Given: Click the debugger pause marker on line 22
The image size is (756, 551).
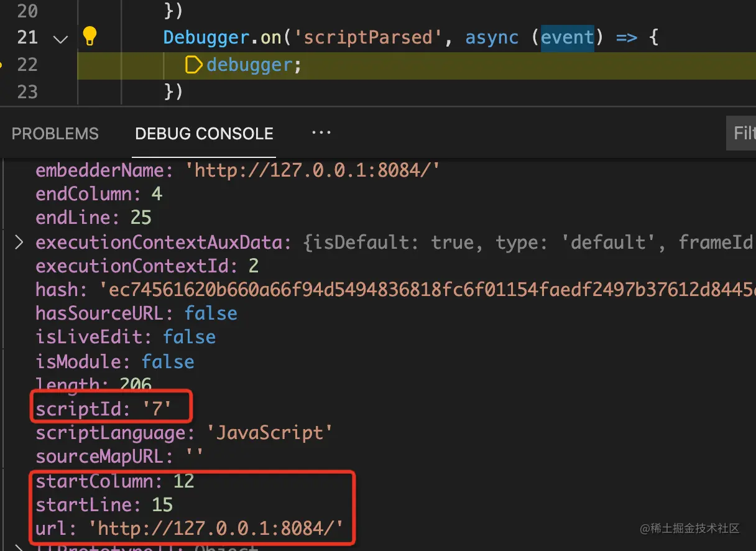Looking at the screenshot, I should (194, 65).
